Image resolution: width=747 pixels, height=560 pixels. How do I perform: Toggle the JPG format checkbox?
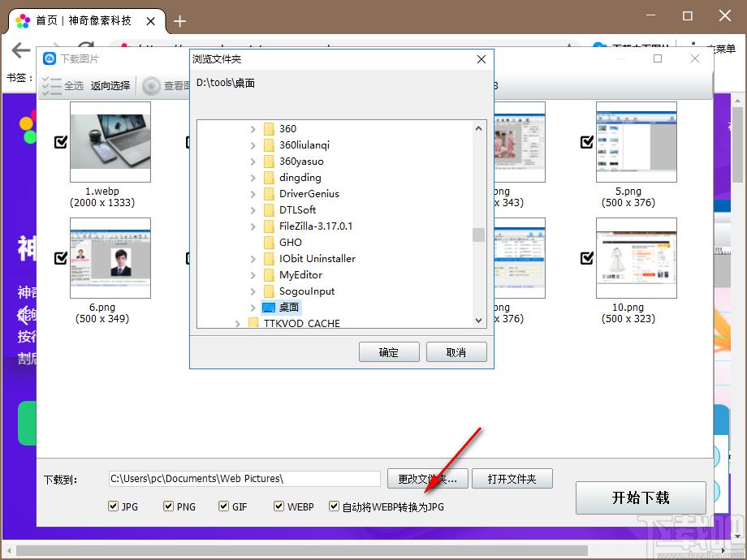[x=113, y=506]
